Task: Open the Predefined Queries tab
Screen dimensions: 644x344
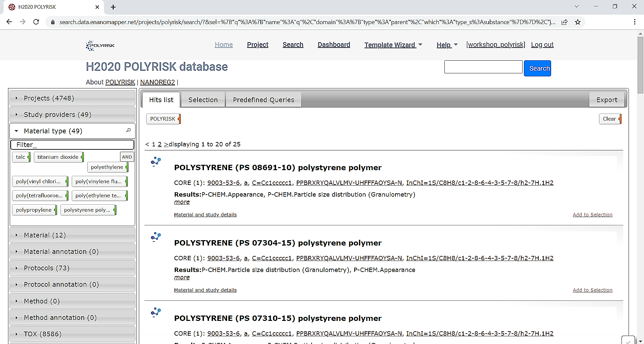Action: [x=263, y=100]
